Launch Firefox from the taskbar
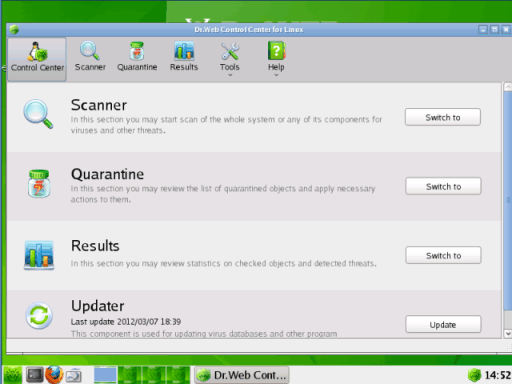The height and width of the screenshot is (384, 512). click(x=54, y=375)
